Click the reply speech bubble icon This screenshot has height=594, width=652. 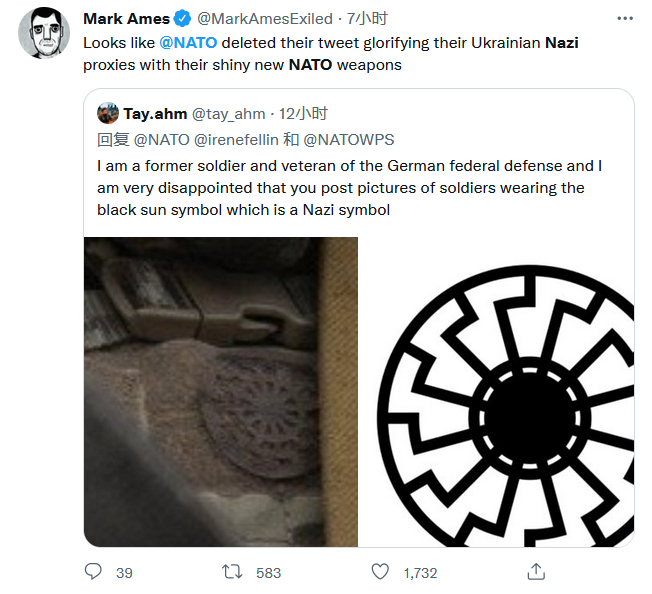[x=94, y=572]
